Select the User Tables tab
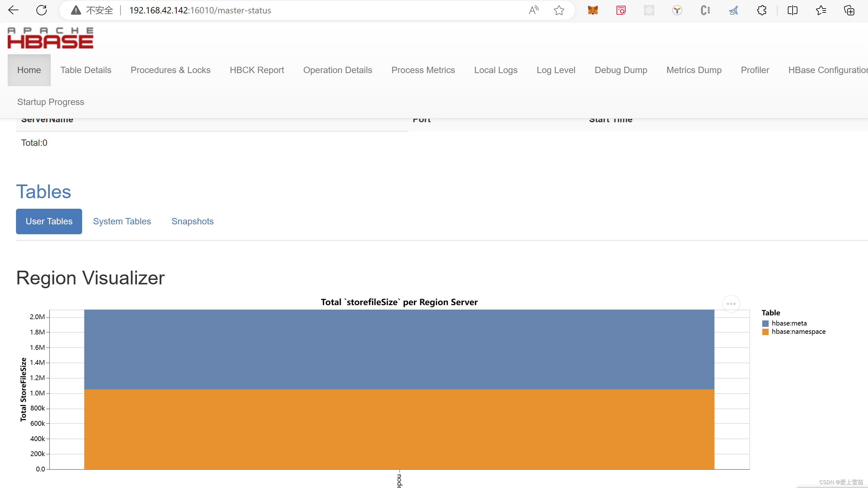This screenshot has width=868, height=488. pos(49,221)
